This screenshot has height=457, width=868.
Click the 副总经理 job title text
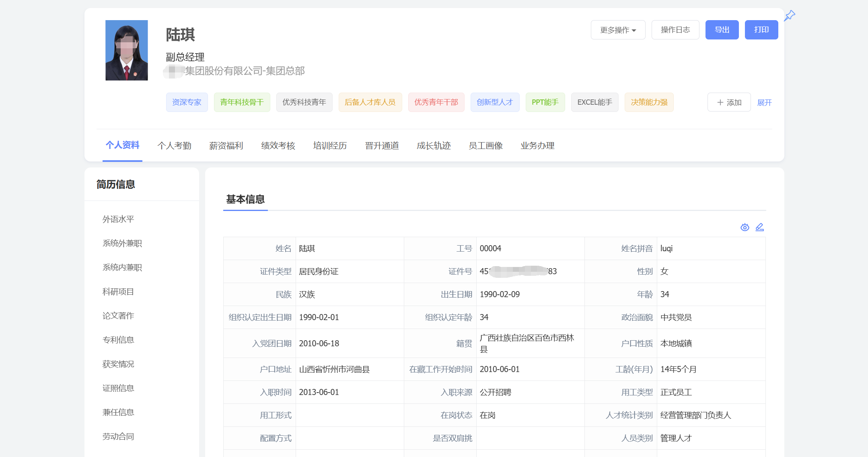[185, 57]
